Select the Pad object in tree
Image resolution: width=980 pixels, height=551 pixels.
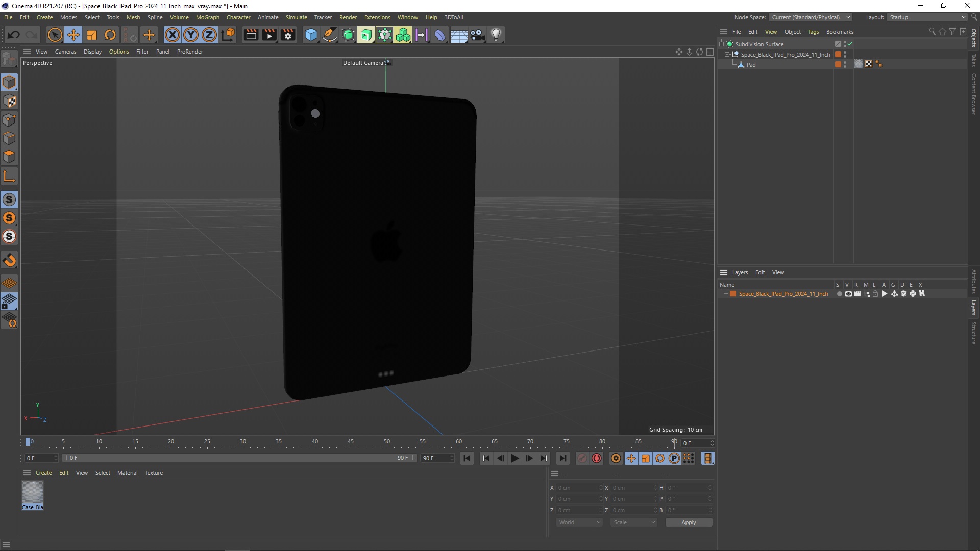click(751, 65)
